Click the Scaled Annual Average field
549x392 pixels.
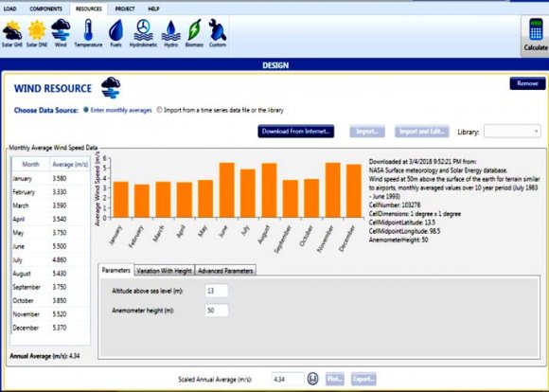[x=288, y=379]
